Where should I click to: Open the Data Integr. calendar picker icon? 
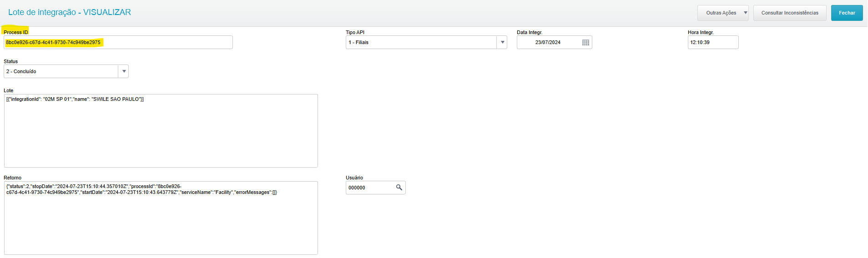tap(585, 42)
